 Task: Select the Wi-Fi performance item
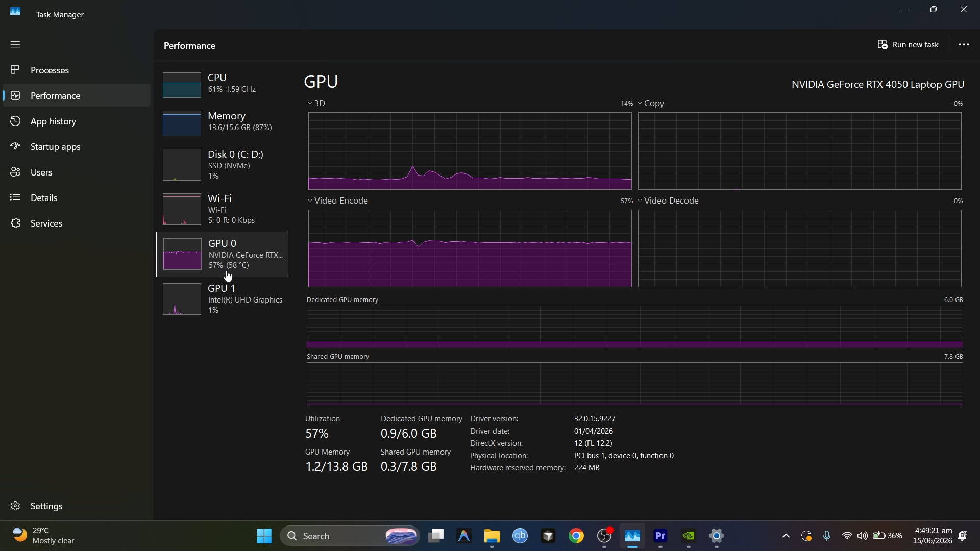(x=222, y=209)
